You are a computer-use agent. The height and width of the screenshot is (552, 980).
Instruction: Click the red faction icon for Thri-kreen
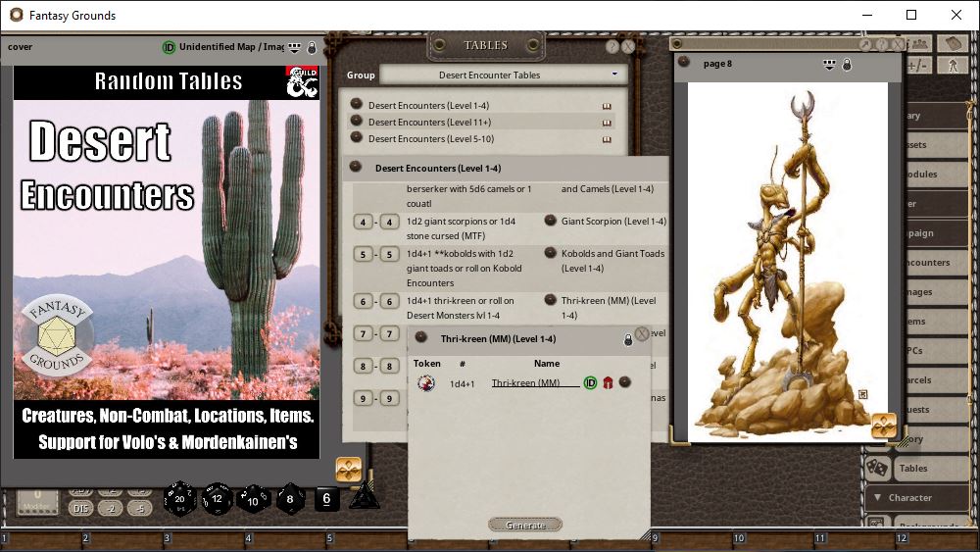(608, 382)
